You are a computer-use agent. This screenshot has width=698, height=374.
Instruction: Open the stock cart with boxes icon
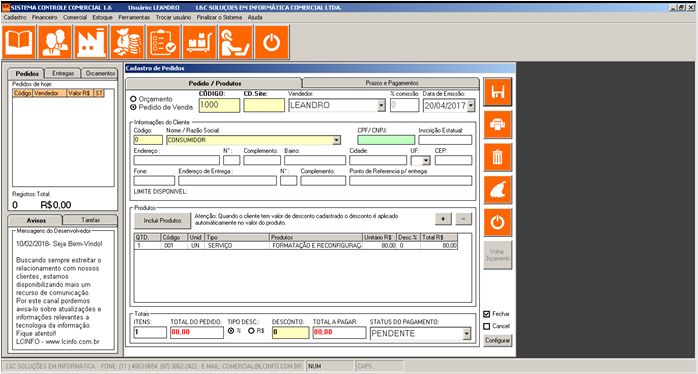[199, 42]
